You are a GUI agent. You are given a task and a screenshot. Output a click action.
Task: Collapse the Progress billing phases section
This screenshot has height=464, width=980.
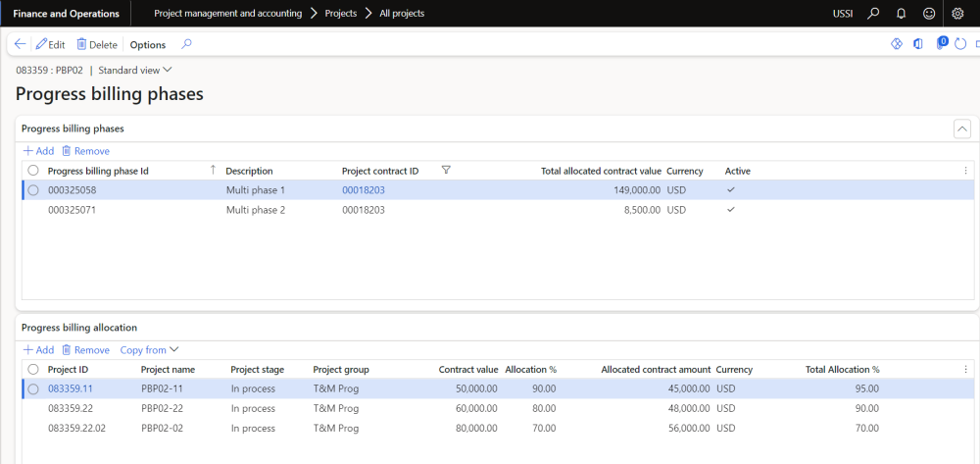(x=961, y=129)
